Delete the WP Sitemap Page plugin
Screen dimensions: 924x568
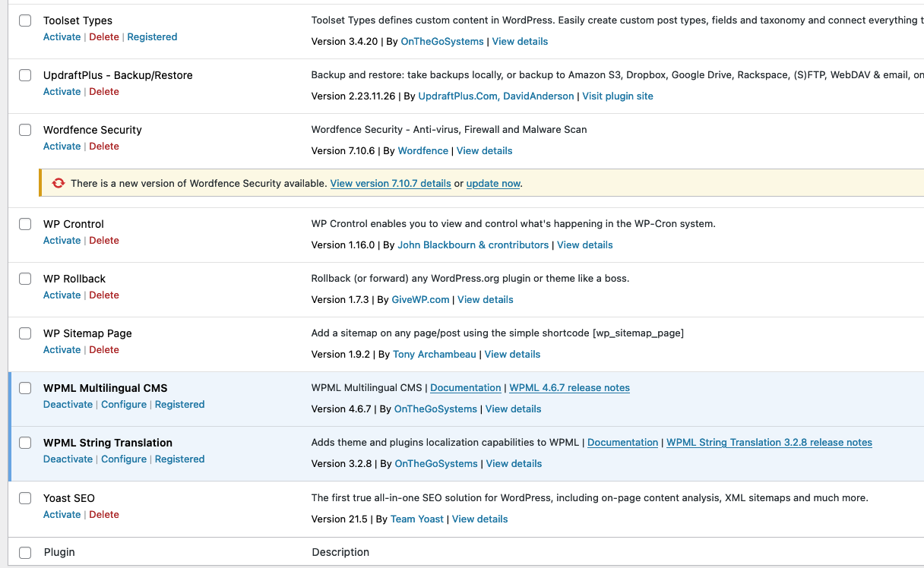coord(104,349)
